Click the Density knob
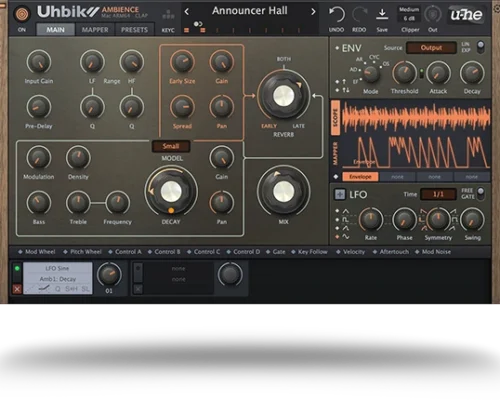Image resolution: width=500 pixels, height=400 pixels. [x=78, y=158]
